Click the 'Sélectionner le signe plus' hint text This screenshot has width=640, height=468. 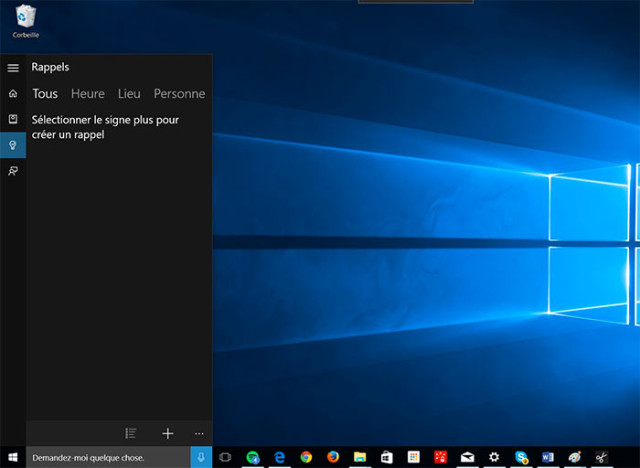click(105, 127)
